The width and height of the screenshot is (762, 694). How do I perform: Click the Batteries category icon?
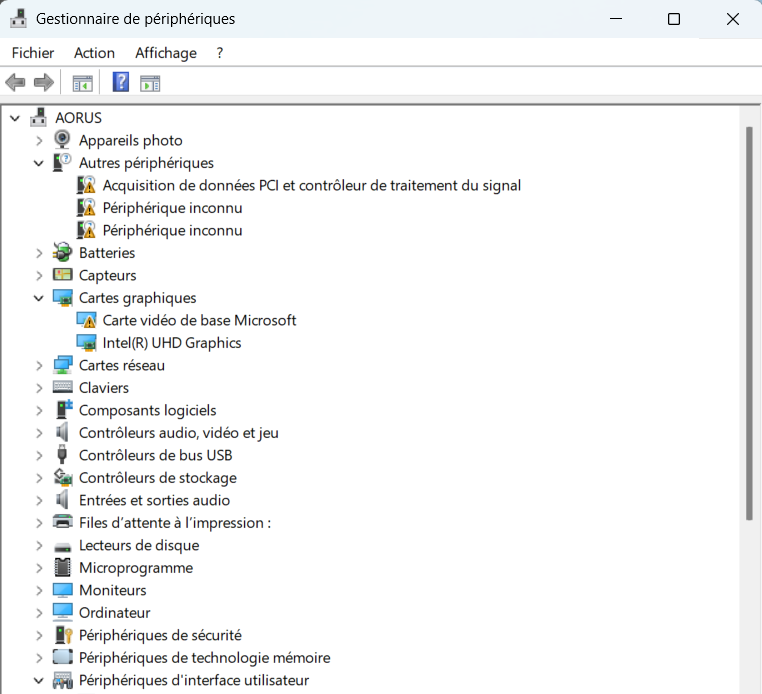[62, 253]
